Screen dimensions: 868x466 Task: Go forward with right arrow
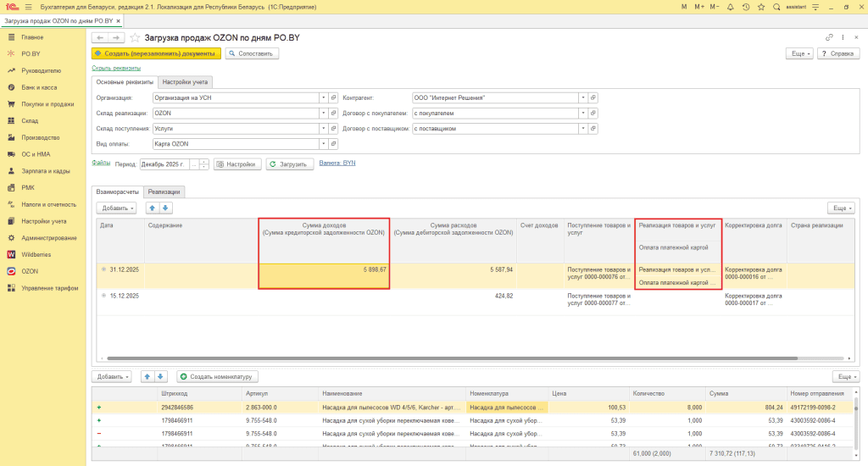pyautogui.click(x=115, y=37)
